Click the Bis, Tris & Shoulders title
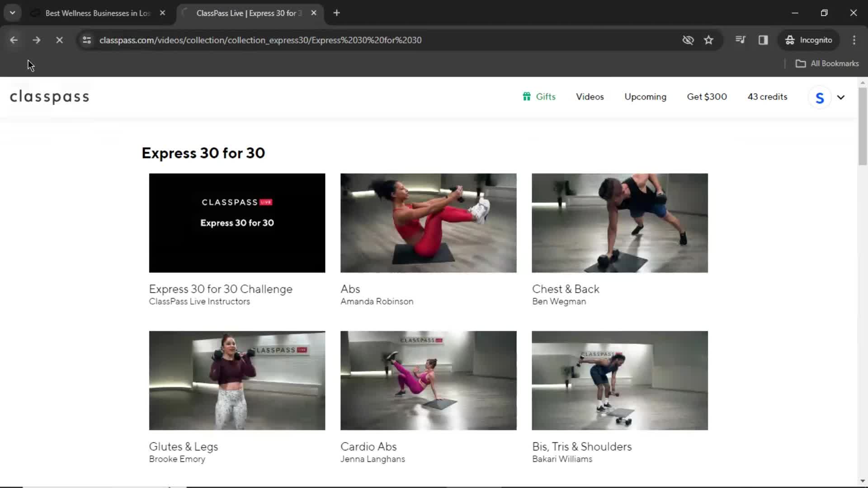 [582, 447]
